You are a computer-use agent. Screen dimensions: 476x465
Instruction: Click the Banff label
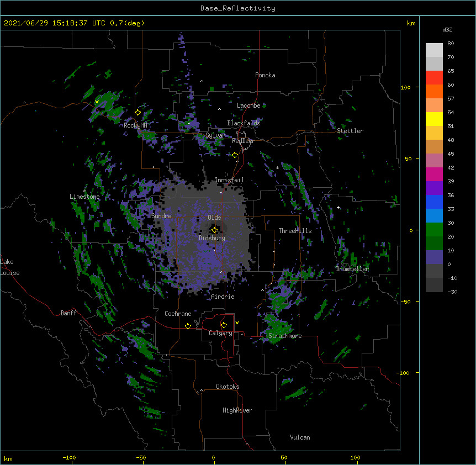click(x=68, y=313)
